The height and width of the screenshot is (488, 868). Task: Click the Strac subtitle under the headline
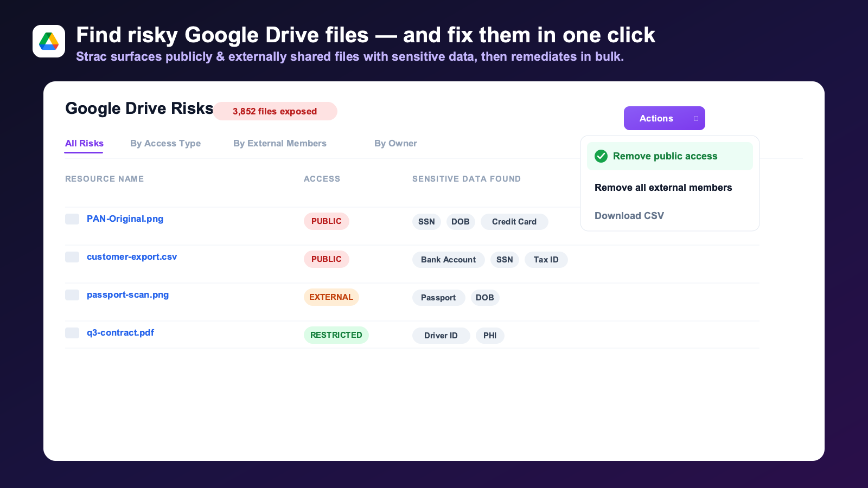tap(350, 56)
